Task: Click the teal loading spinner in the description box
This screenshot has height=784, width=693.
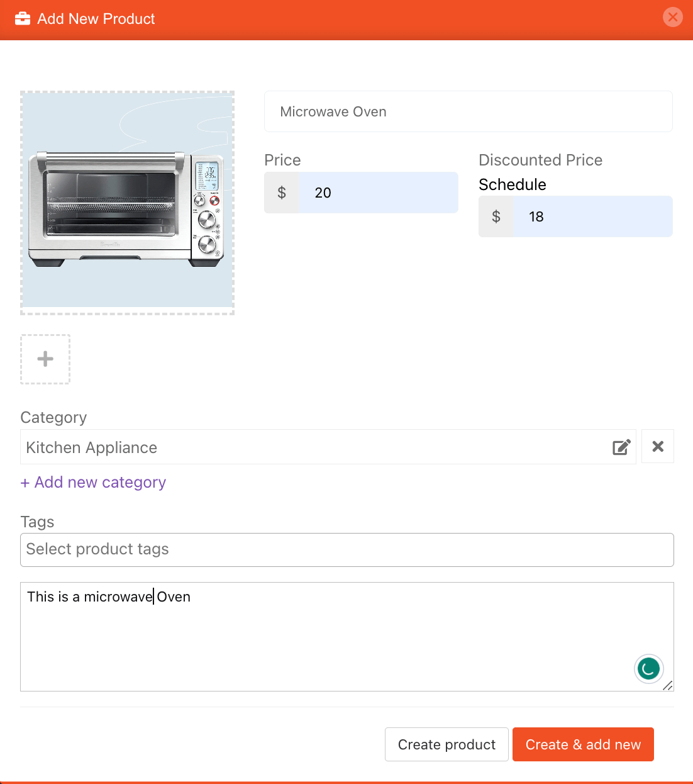Action: [x=648, y=669]
